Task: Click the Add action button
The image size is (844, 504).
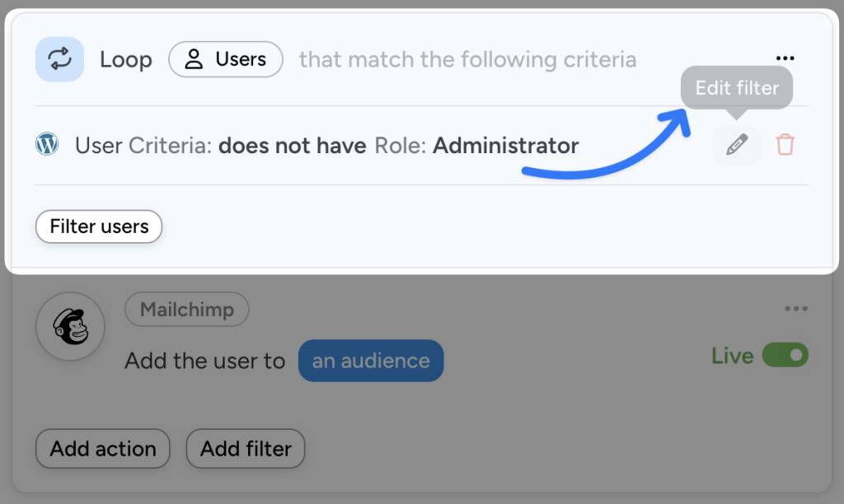Action: click(x=102, y=449)
